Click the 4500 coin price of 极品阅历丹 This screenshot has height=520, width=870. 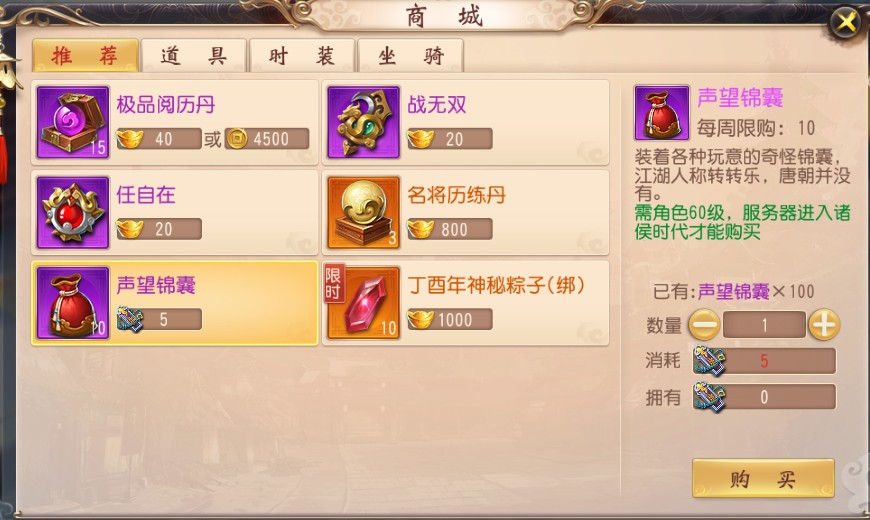pos(267,139)
